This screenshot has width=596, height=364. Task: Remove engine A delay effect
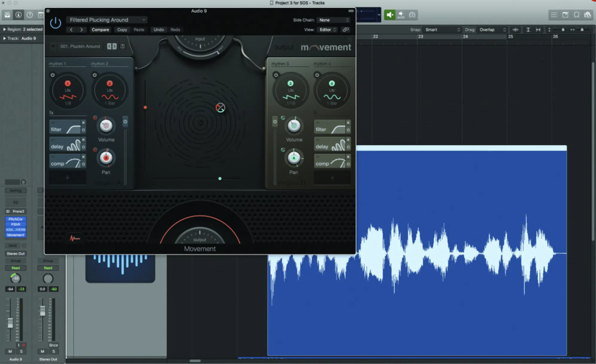83,140
